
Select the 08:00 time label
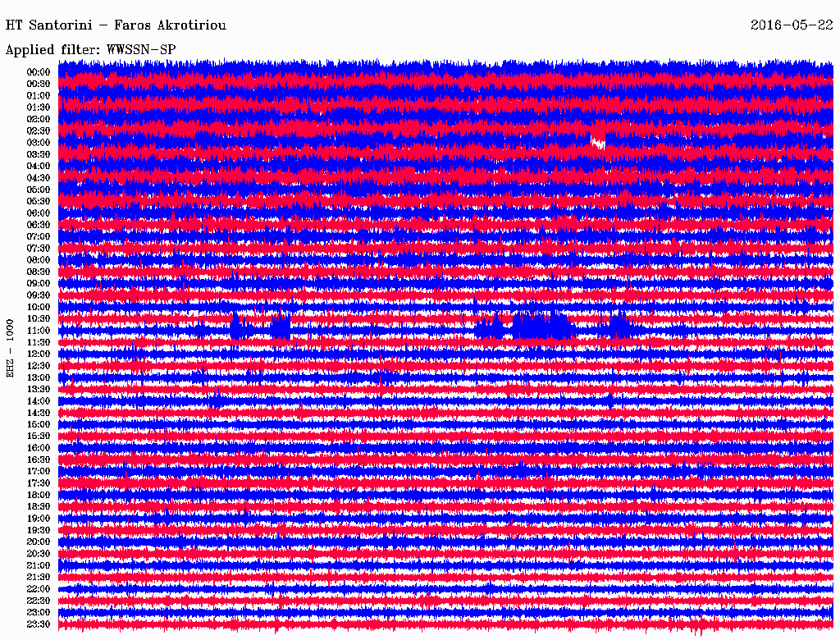[39, 260]
